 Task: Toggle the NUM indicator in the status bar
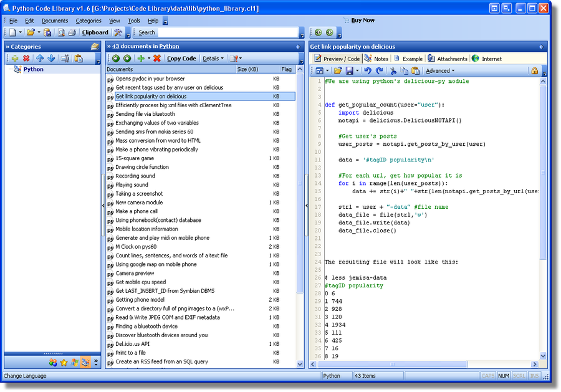[x=504, y=376]
